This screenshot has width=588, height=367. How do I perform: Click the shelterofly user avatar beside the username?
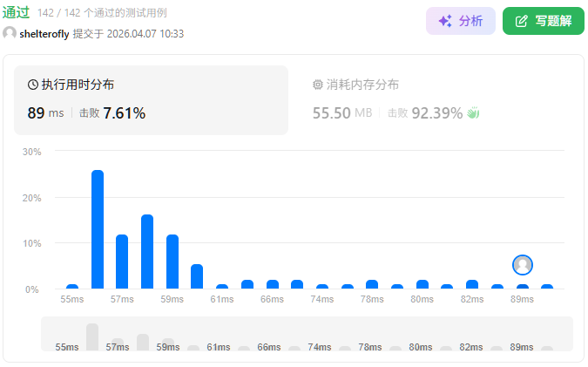10,33
